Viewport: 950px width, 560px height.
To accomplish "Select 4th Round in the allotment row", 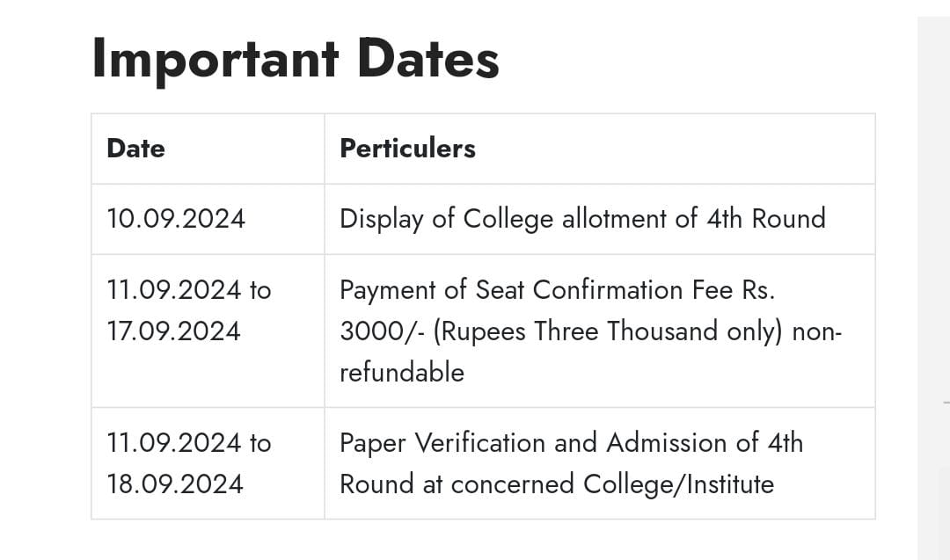I will (x=766, y=219).
